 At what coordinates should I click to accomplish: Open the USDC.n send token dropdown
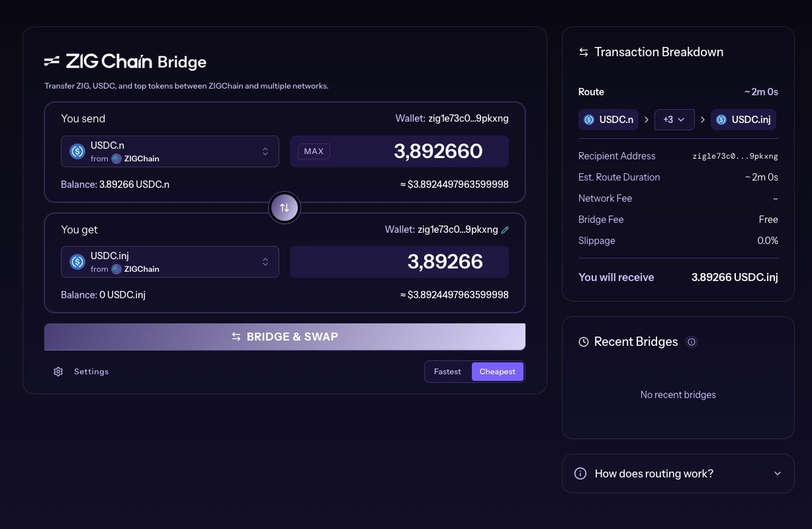(170, 151)
